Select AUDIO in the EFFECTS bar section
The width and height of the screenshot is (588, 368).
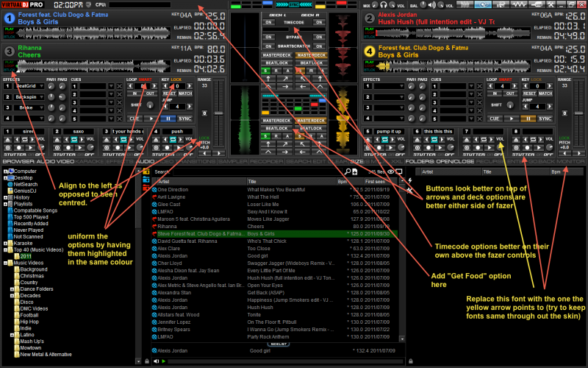pyautogui.click(x=145, y=161)
